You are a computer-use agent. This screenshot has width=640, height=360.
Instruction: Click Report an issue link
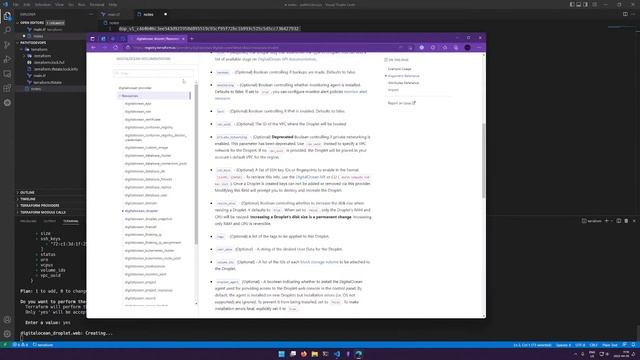[x=401, y=103]
